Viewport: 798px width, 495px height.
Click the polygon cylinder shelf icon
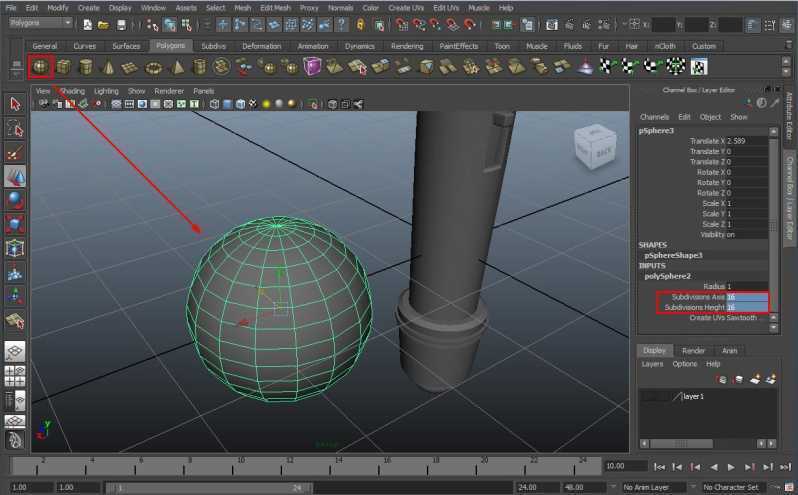point(85,67)
